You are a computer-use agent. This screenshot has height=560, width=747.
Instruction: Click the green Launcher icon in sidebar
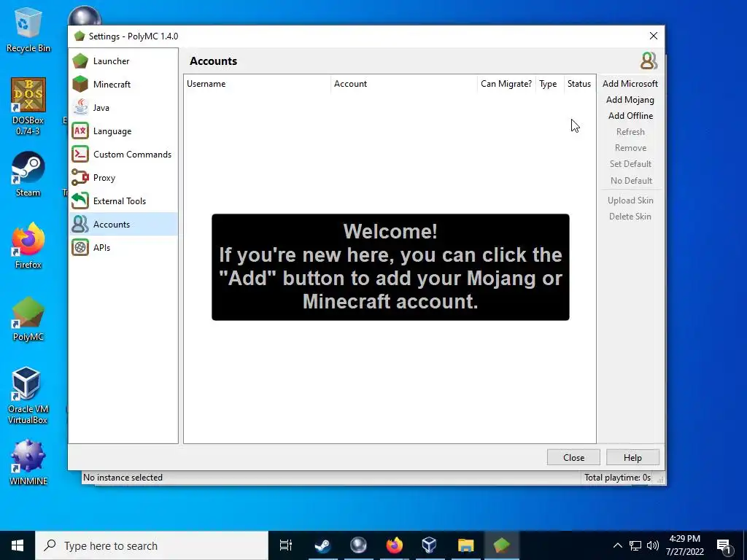click(80, 61)
